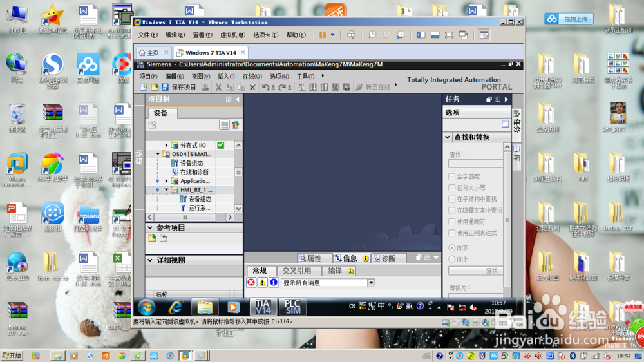The width and height of the screenshot is (644, 362).
Task: Open VMware 主页 home tab
Action: [x=153, y=53]
